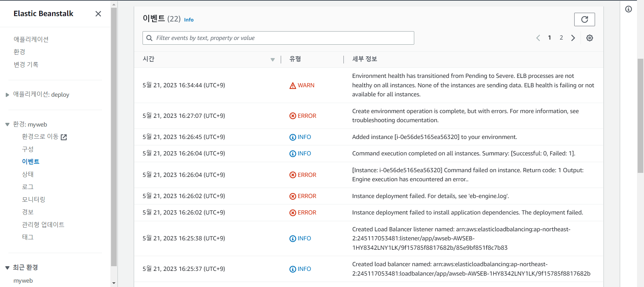
Task: Click ERROR icon for eb-engine.log row
Action: click(293, 196)
